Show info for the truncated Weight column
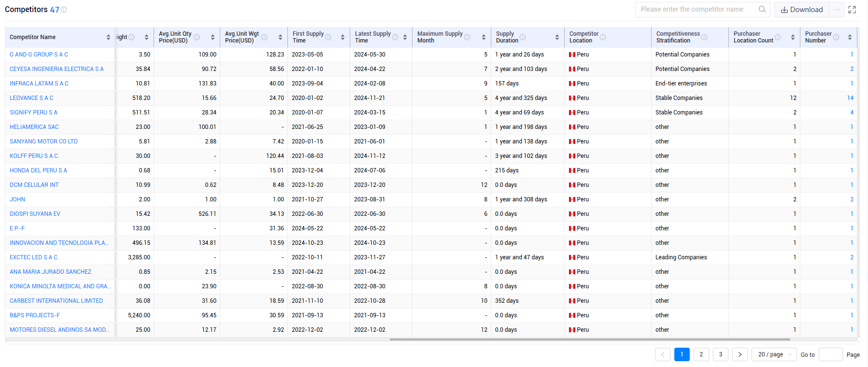 click(131, 37)
